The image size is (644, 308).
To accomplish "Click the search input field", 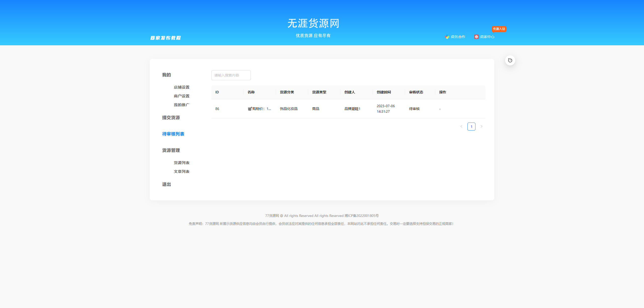I will pyautogui.click(x=231, y=75).
